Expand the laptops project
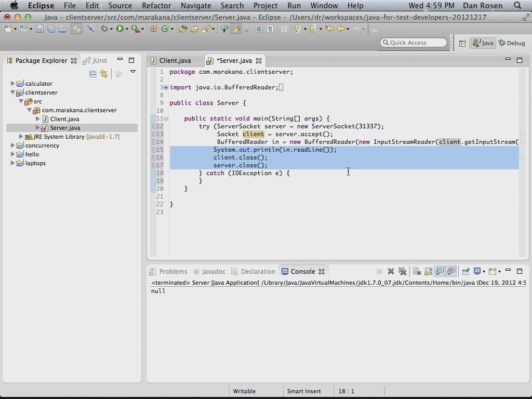Viewport: 532px width, 399px height. [x=12, y=163]
